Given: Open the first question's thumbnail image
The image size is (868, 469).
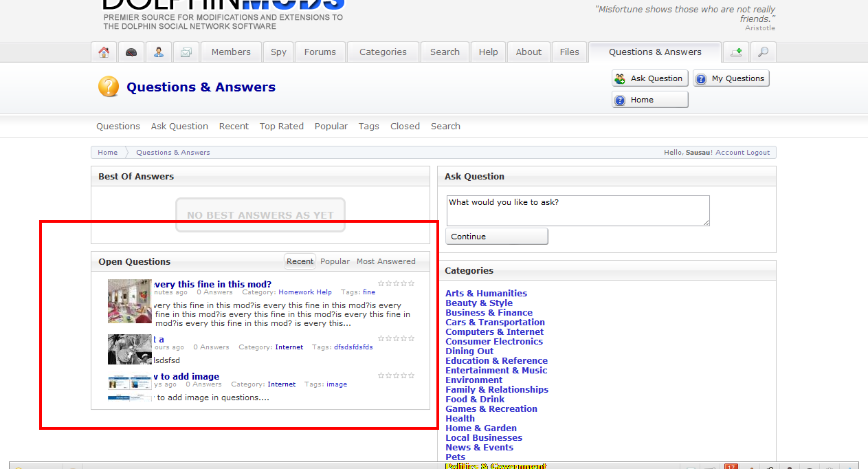Looking at the screenshot, I should pyautogui.click(x=129, y=301).
